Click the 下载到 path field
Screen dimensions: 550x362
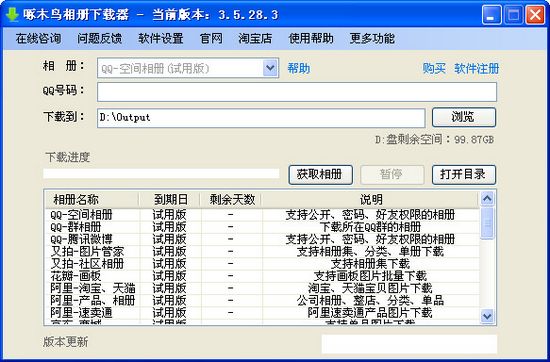[261, 118]
